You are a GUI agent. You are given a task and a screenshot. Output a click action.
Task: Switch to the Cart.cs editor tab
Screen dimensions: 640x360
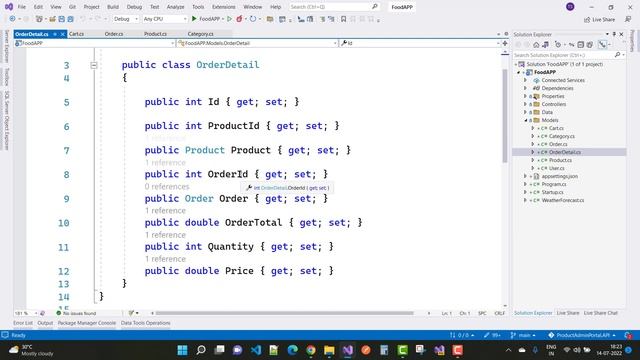click(76, 34)
